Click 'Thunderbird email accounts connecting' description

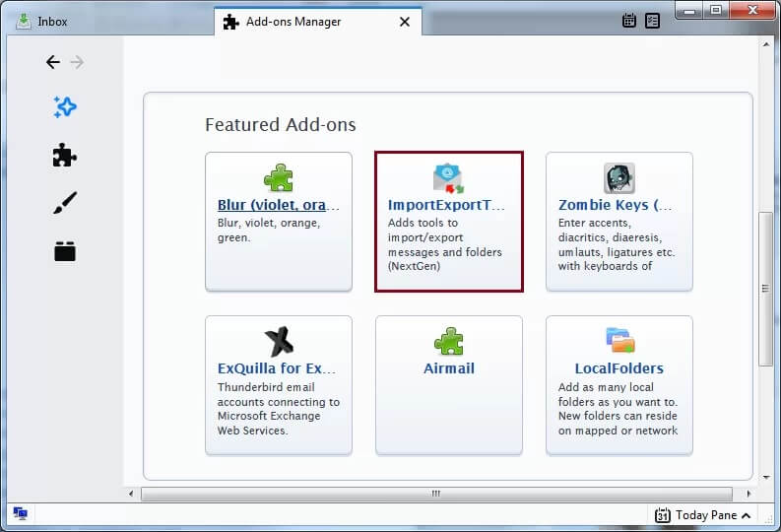click(279, 409)
